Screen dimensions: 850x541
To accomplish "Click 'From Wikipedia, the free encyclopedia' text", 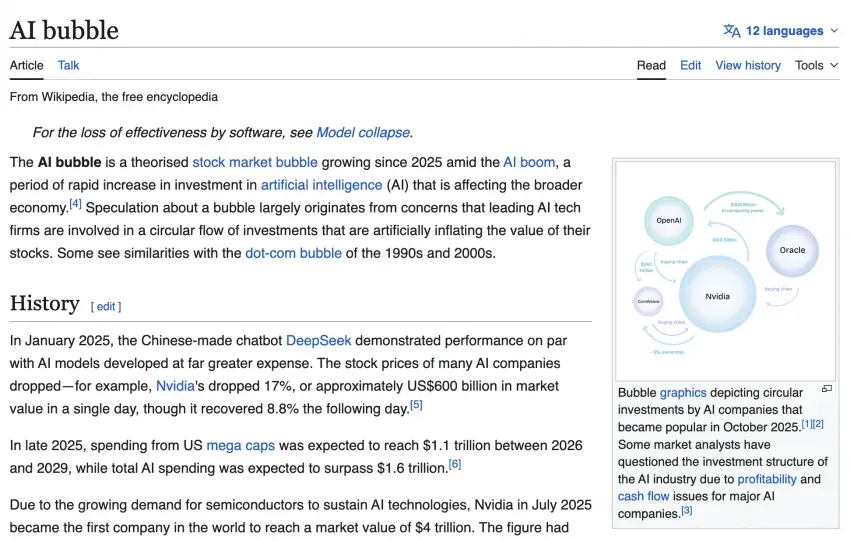I will coord(114,97).
